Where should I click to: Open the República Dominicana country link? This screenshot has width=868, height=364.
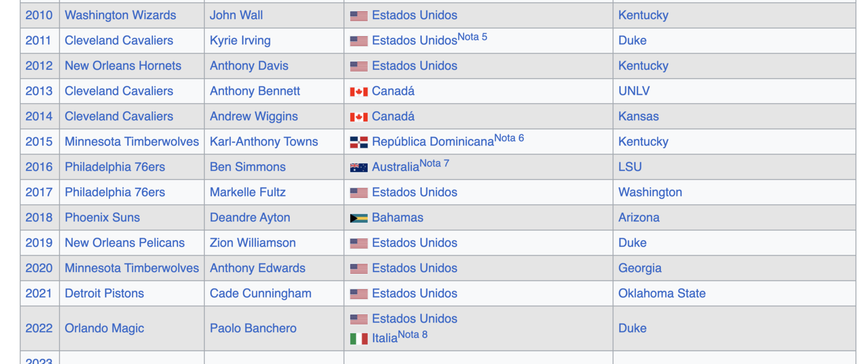pos(433,142)
